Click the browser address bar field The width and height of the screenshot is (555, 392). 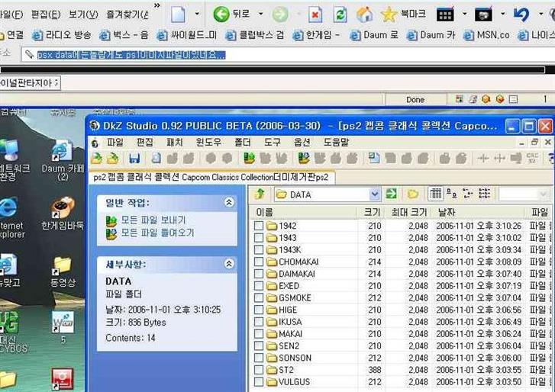point(289,55)
